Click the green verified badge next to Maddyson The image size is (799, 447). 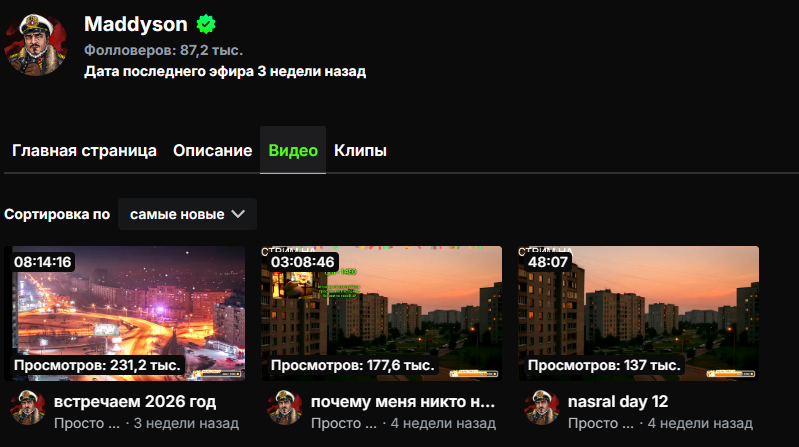206,24
